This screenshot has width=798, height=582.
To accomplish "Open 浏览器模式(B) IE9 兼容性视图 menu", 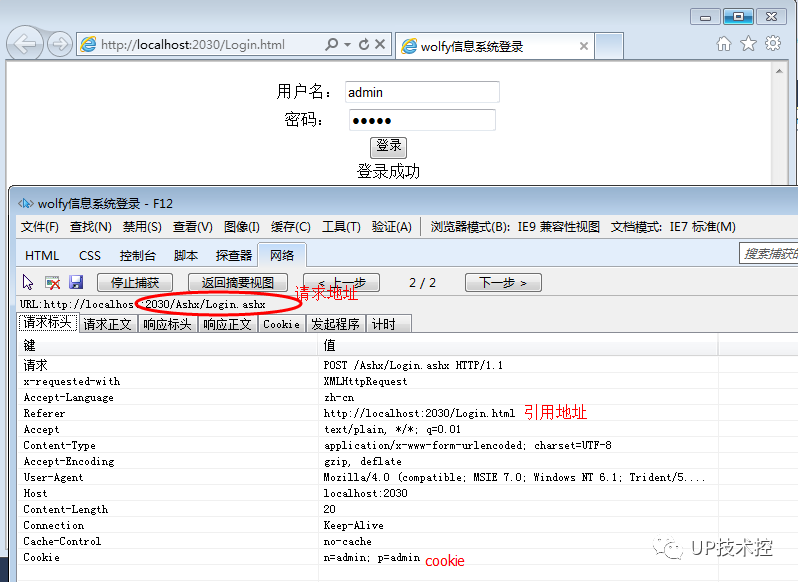I will [x=515, y=227].
